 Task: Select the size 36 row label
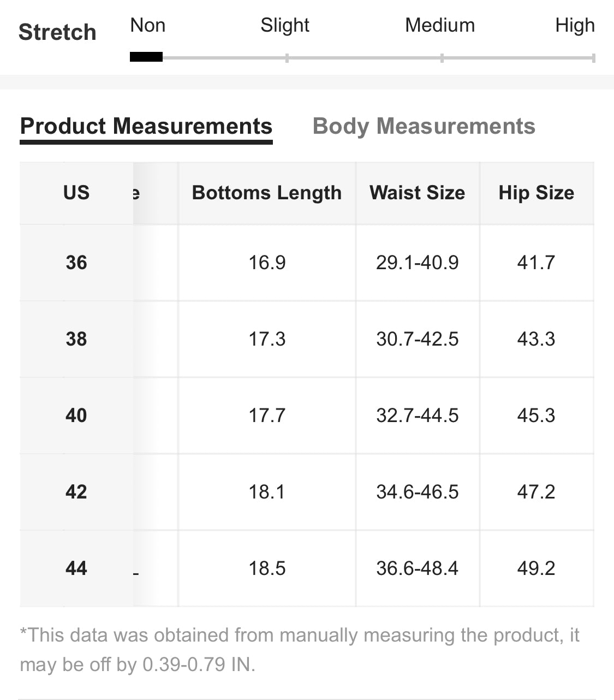pos(76,263)
